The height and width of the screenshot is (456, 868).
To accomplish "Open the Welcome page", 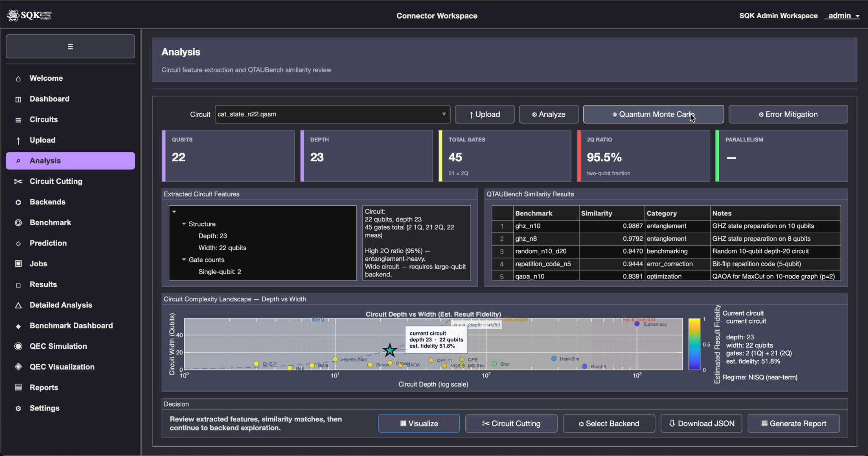I will point(70,78).
